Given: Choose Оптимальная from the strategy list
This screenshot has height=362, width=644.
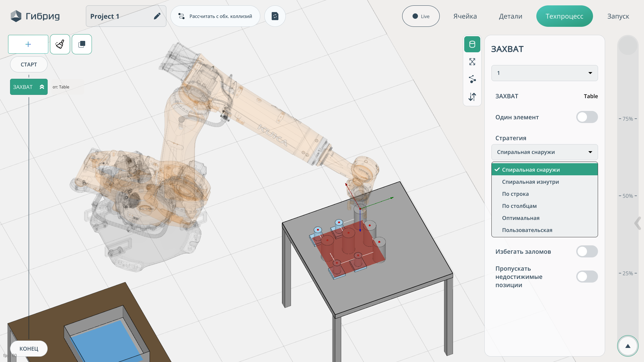Looking at the screenshot, I should coord(521,218).
